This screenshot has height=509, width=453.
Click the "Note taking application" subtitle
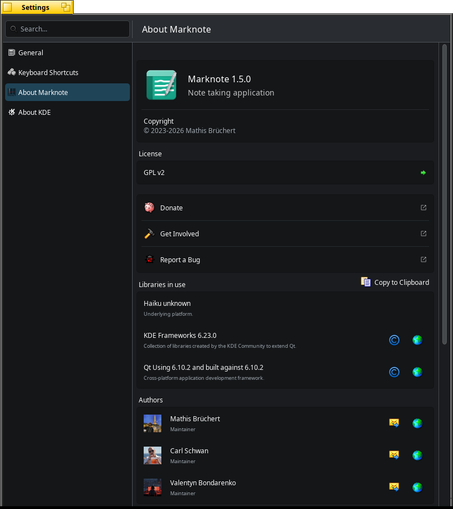point(231,93)
